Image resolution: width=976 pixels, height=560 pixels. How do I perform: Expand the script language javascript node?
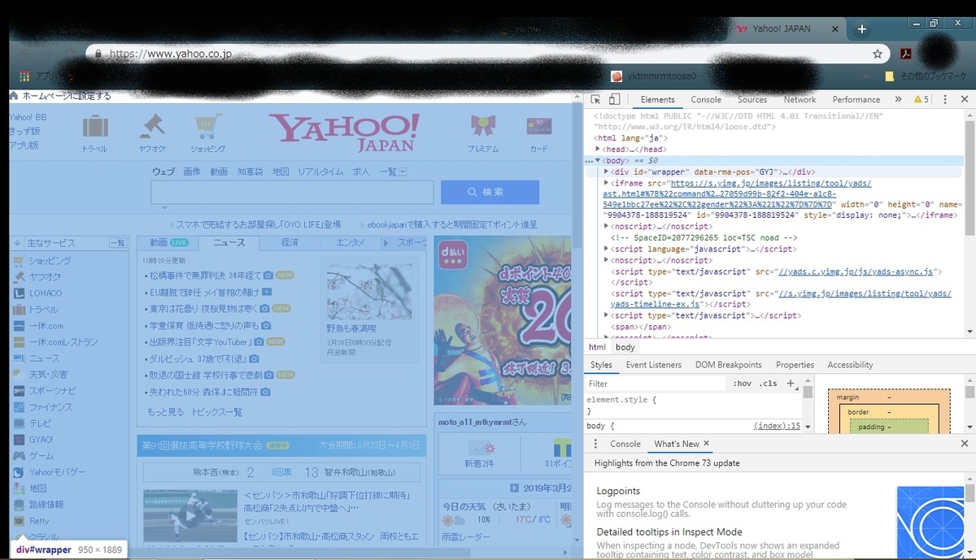coord(606,249)
